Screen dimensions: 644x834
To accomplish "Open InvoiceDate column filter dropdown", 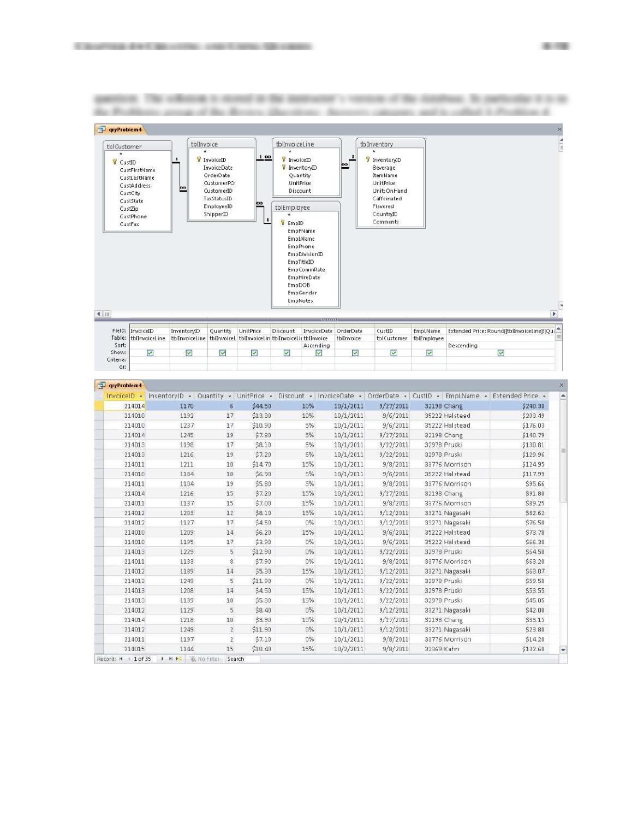I will tap(360, 396).
